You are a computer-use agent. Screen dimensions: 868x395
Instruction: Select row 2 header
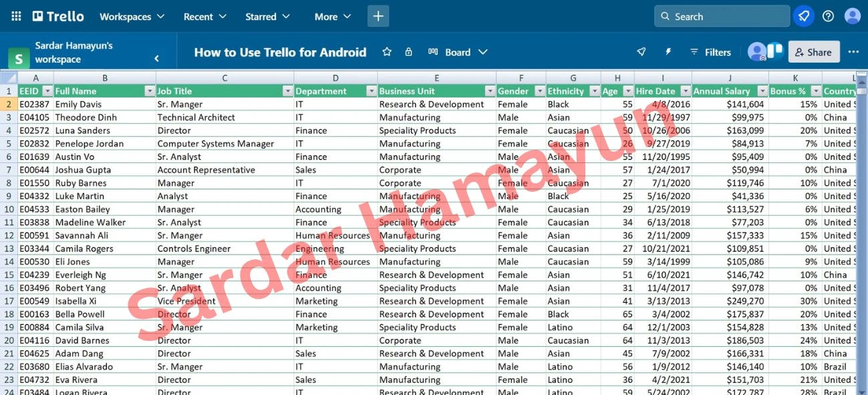coord(9,104)
